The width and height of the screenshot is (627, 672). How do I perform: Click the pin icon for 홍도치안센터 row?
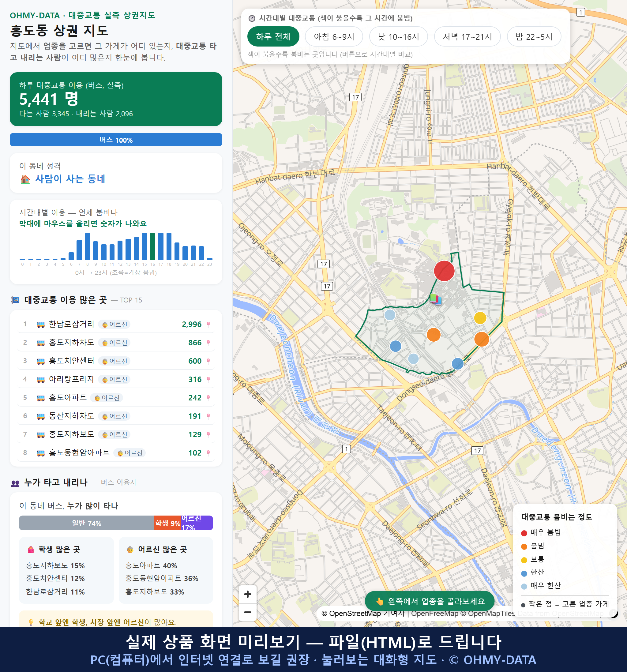pos(208,361)
